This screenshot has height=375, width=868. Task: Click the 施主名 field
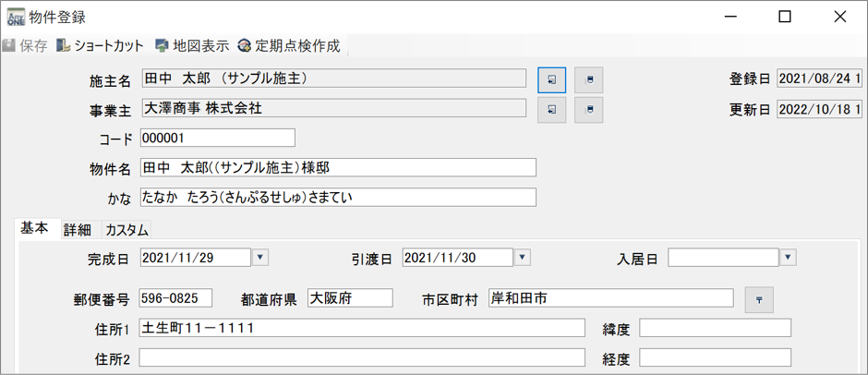(x=333, y=79)
